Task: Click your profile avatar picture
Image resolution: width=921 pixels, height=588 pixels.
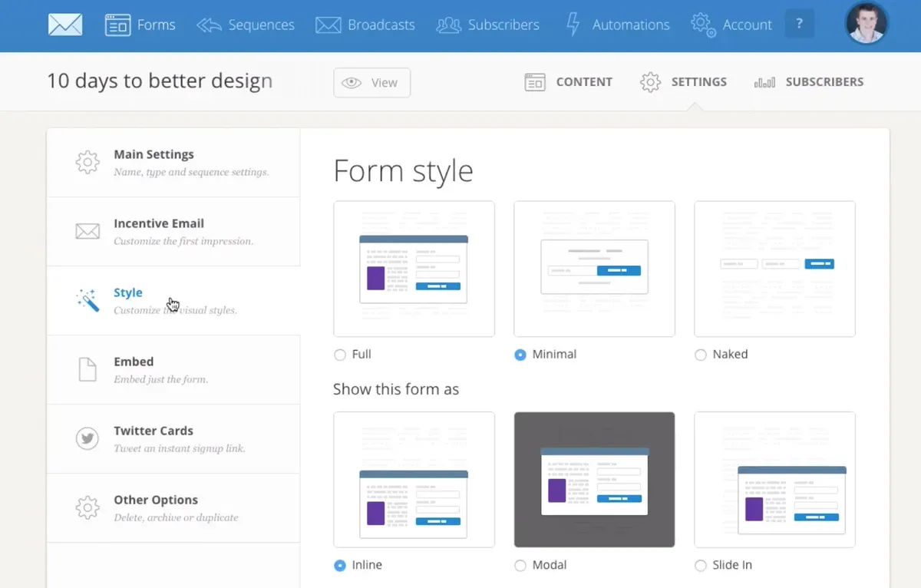Action: click(x=866, y=24)
